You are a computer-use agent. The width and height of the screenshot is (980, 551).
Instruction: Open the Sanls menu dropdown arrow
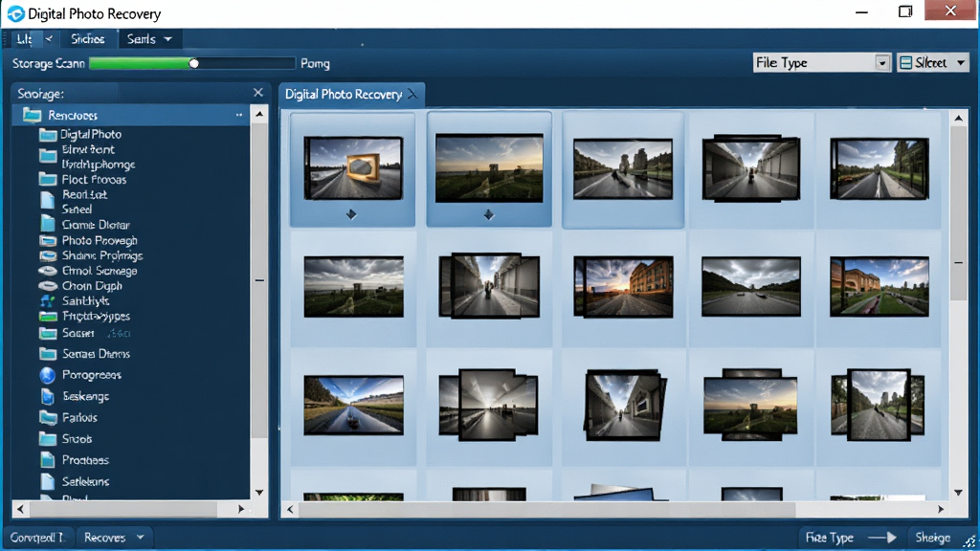click(x=167, y=39)
